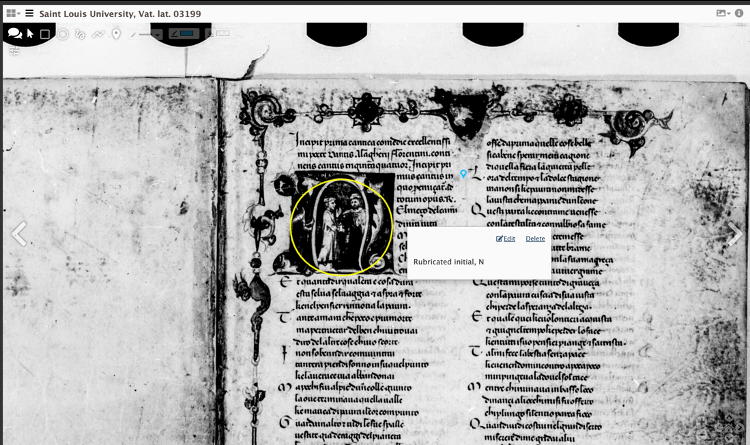Select the rectangle annotation tool
750x445 pixels.
[x=45, y=34]
